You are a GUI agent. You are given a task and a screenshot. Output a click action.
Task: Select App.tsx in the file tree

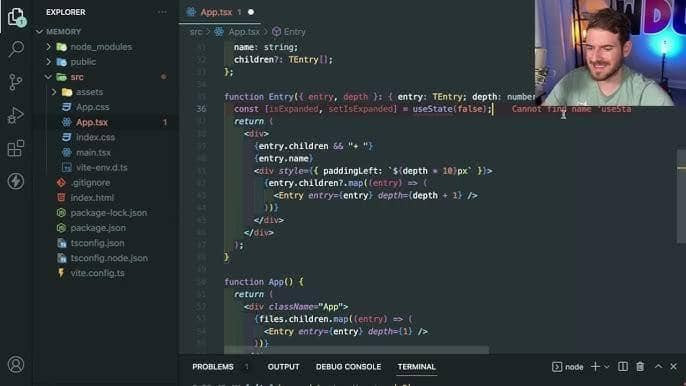coord(91,122)
